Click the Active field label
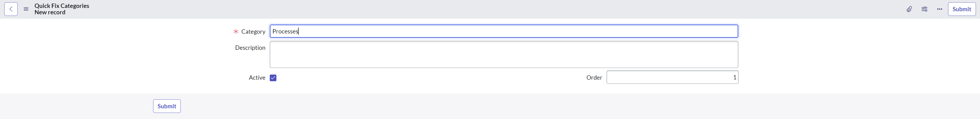The width and height of the screenshot is (980, 119). click(x=257, y=78)
